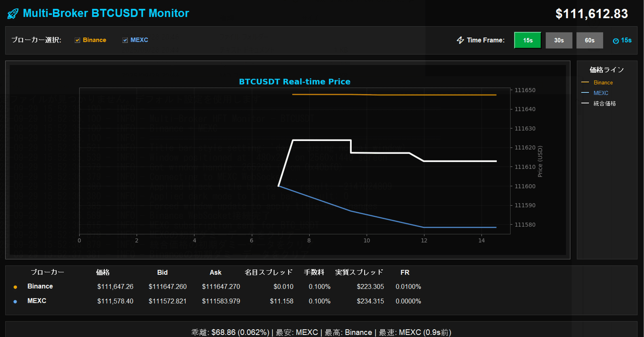Click the 111650 tick on price axis
The width and height of the screenshot is (644, 337).
[525, 90]
